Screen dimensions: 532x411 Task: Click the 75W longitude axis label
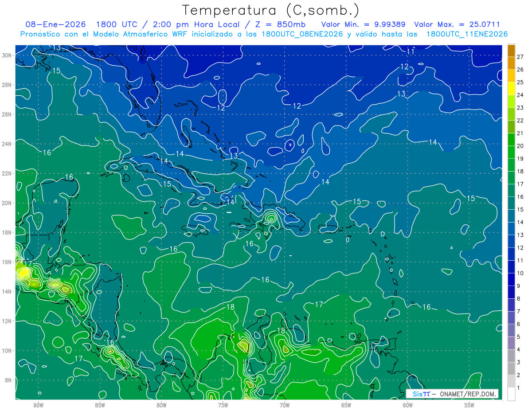(x=223, y=405)
